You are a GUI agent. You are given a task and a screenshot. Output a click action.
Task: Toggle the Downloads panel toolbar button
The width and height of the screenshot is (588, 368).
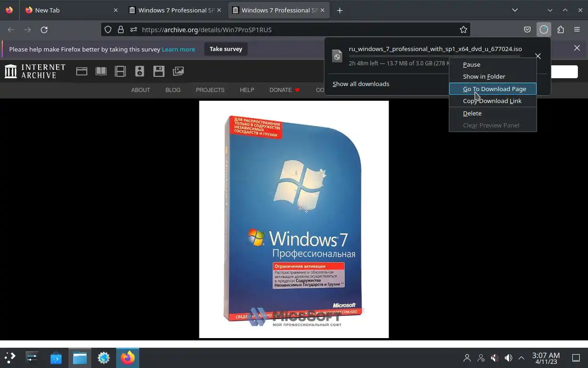pos(544,29)
